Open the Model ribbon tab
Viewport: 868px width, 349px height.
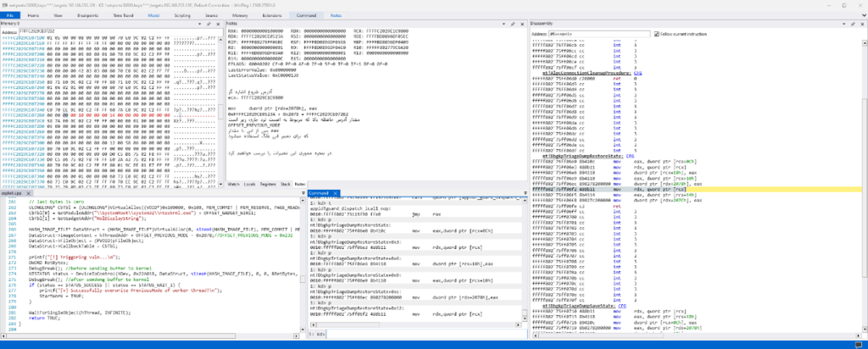(153, 15)
